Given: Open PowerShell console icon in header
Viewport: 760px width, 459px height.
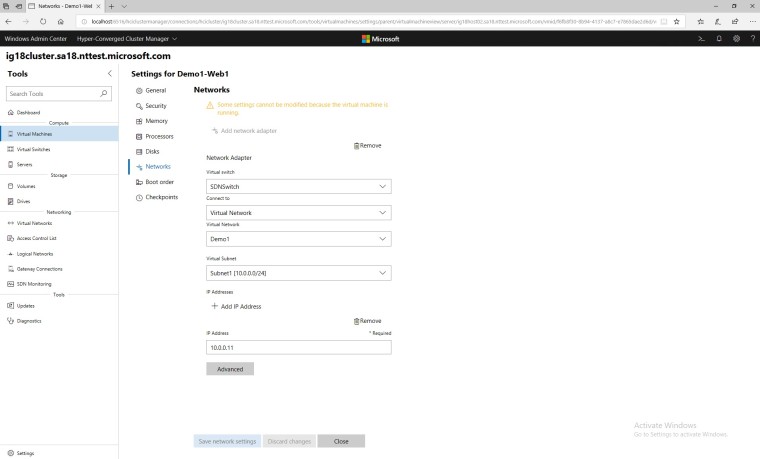Looking at the screenshot, I should click(701, 39).
